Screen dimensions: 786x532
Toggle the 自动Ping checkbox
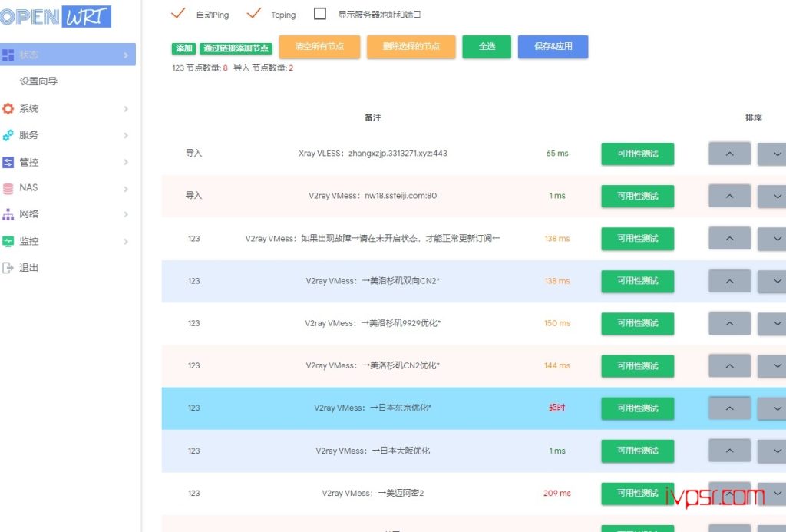pyautogui.click(x=178, y=14)
